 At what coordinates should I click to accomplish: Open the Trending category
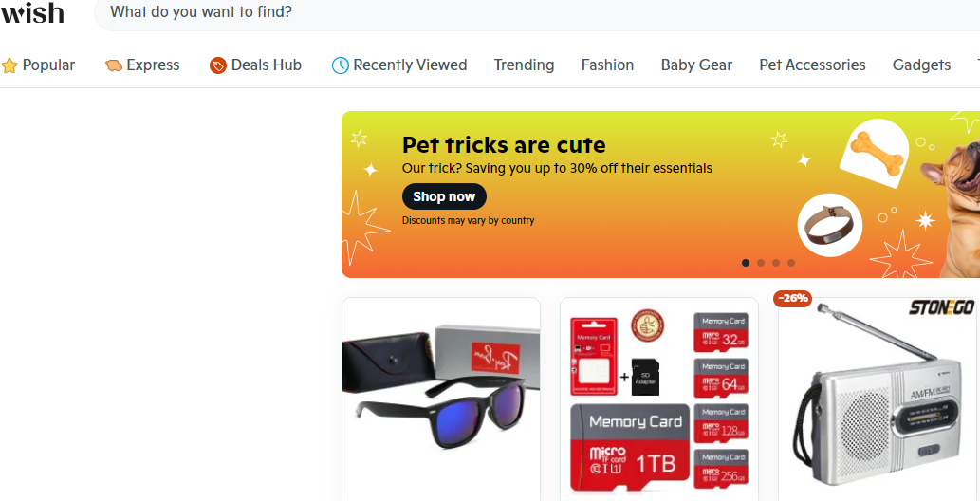(x=524, y=65)
